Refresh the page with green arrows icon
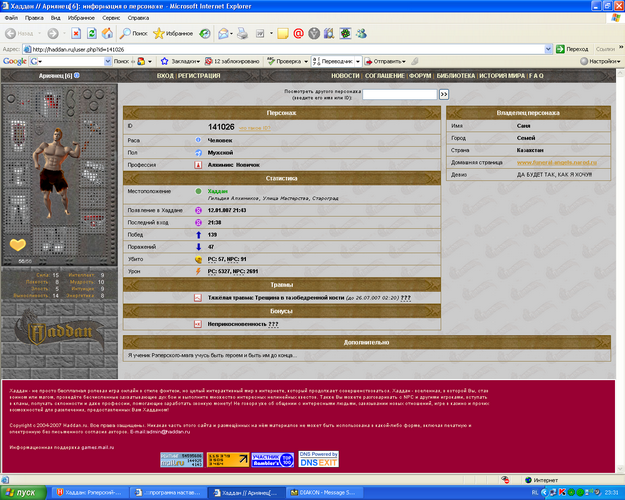Image resolution: width=625 pixels, height=500 pixels. [x=92, y=33]
